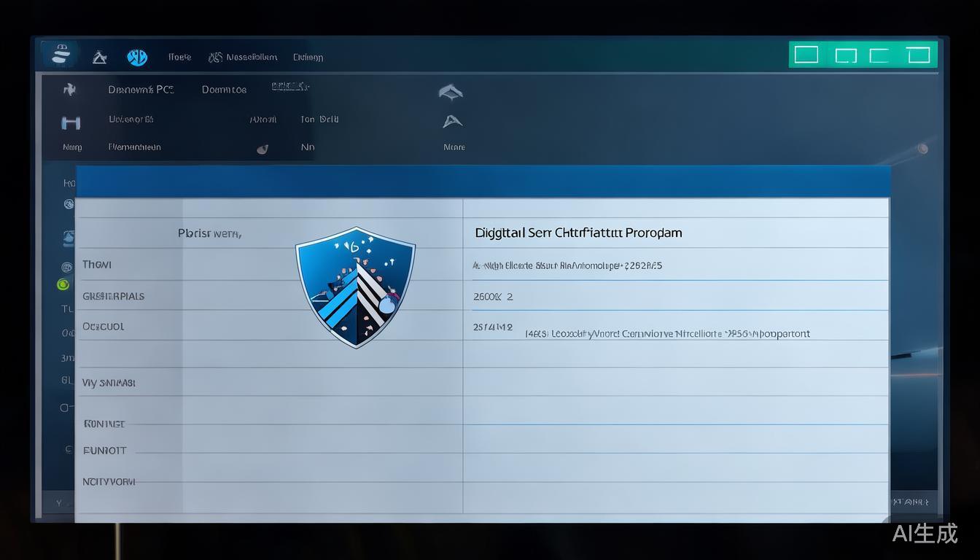The width and height of the screenshot is (980, 560).
Task: Expand the chevron icon above the A arrow
Action: (451, 93)
